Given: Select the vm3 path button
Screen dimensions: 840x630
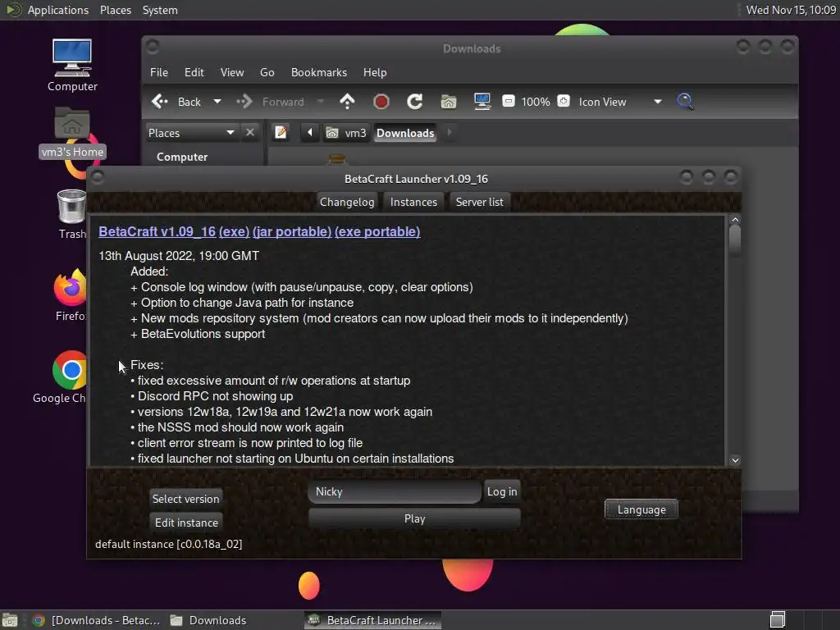Looking at the screenshot, I should [346, 133].
